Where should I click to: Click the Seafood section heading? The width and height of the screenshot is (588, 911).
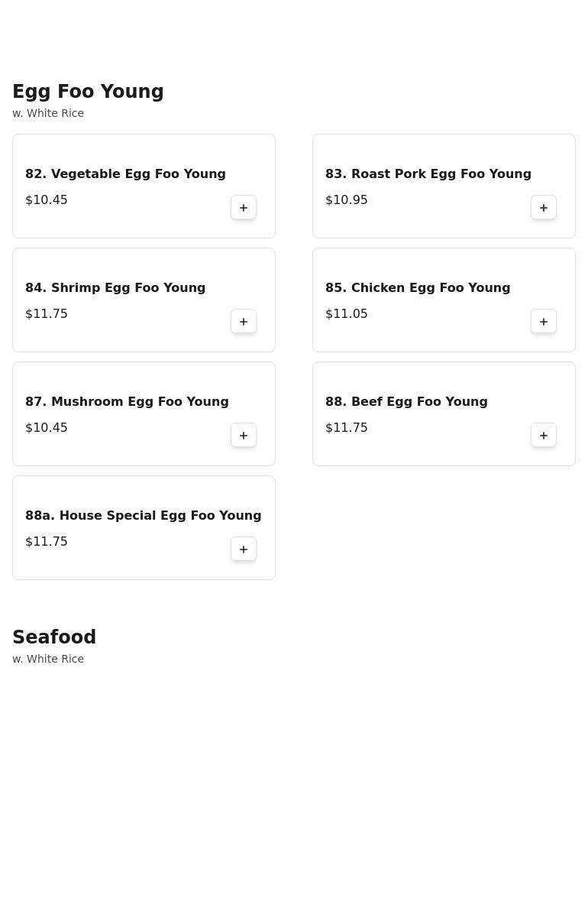pos(54,637)
